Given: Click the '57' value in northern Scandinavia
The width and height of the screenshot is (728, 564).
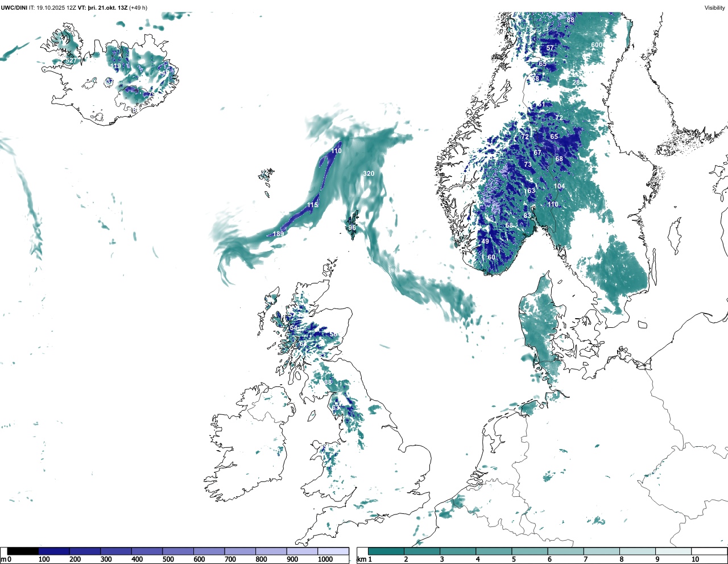Looking at the screenshot, I should pyautogui.click(x=550, y=48).
